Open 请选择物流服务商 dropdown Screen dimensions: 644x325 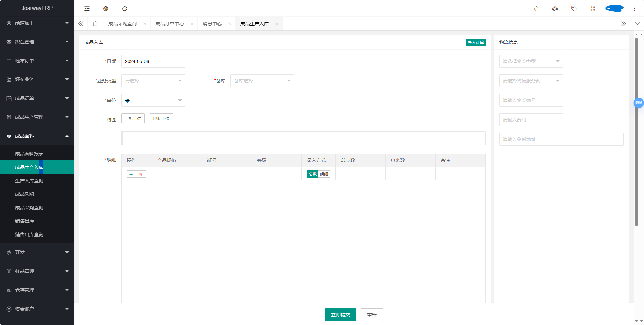point(531,81)
